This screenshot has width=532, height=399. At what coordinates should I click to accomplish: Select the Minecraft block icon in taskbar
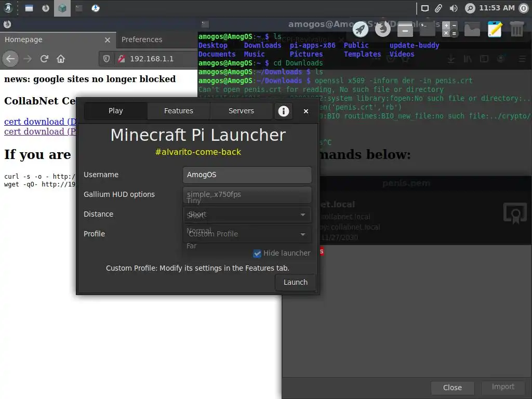[x=62, y=8]
